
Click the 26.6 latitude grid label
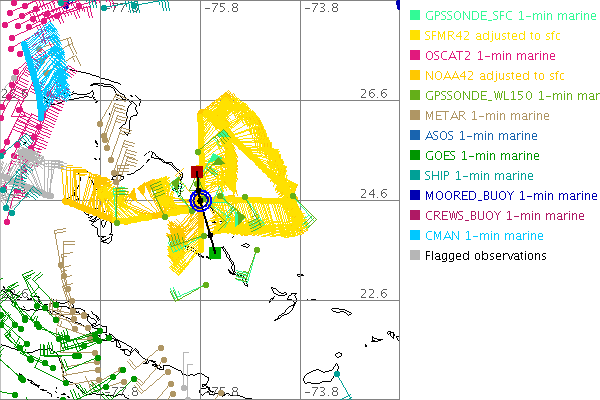373,93
